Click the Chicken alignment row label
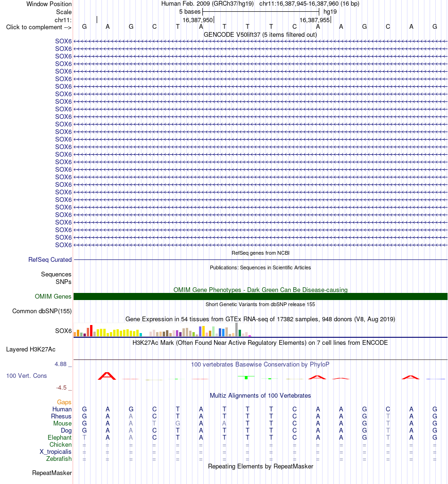Image resolution: width=448 pixels, height=484 pixels. 60,445
